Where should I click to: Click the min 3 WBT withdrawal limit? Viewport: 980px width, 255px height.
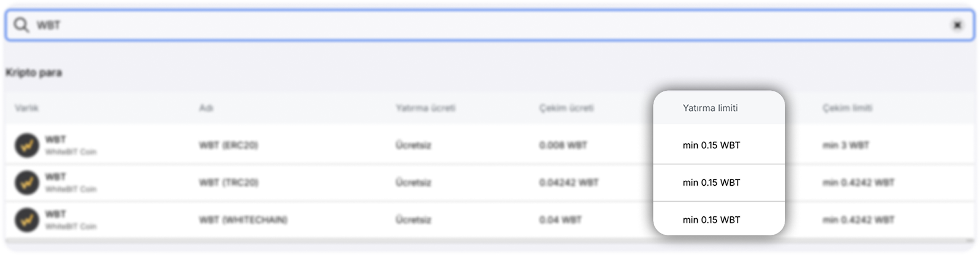pos(846,145)
